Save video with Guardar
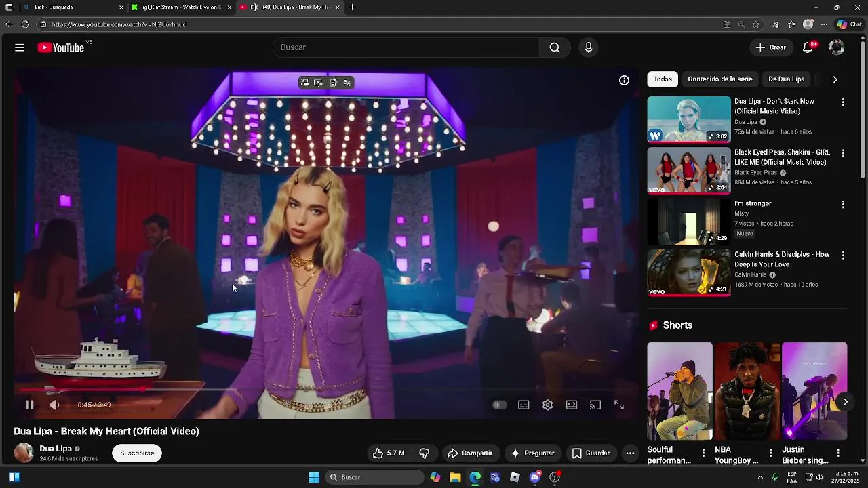The image size is (868, 488). (x=591, y=453)
